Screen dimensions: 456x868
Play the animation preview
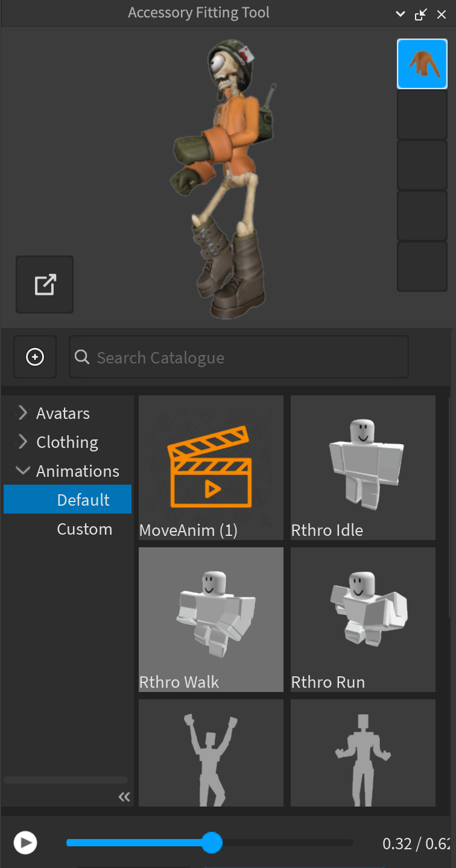click(25, 843)
